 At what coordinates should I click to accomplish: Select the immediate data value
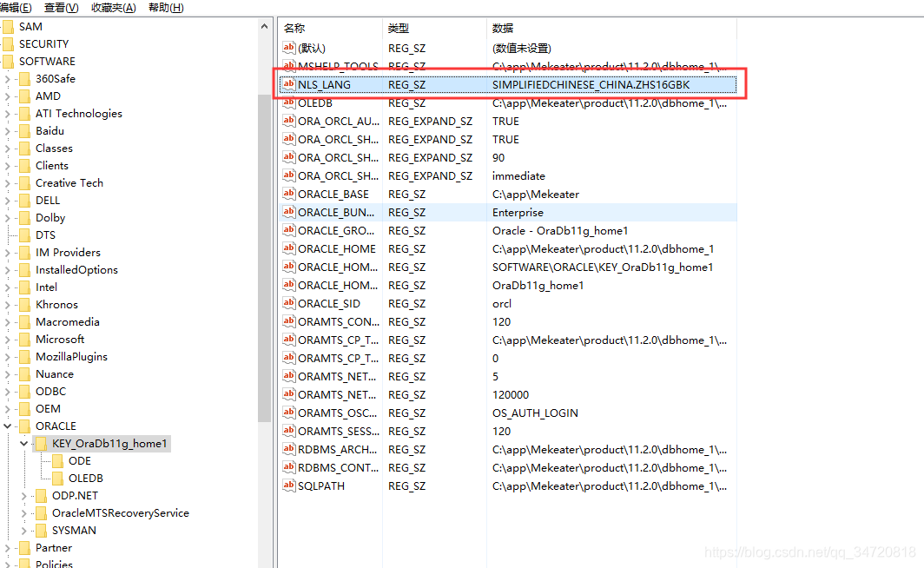click(x=518, y=176)
